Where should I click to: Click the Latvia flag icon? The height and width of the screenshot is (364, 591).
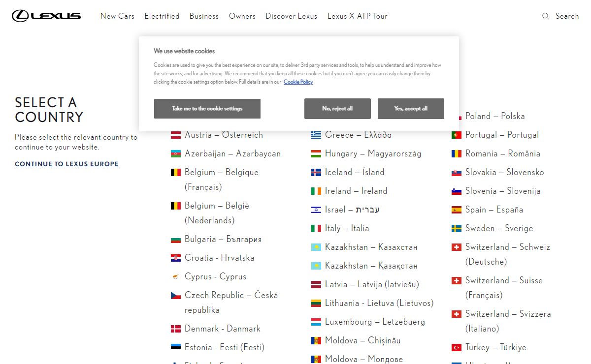(x=316, y=284)
